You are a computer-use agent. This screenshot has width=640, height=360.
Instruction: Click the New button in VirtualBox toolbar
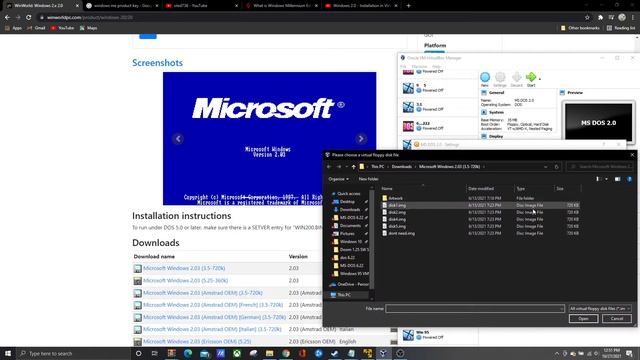[x=485, y=79]
